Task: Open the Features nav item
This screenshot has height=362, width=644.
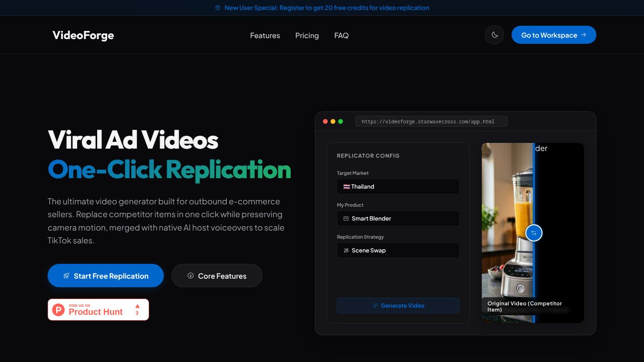Action: [265, 35]
